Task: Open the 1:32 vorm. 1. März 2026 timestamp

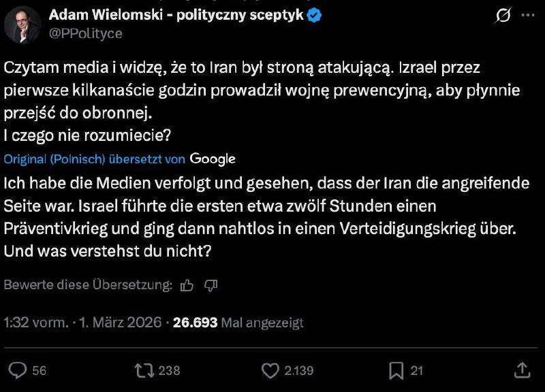Action: click(82, 323)
